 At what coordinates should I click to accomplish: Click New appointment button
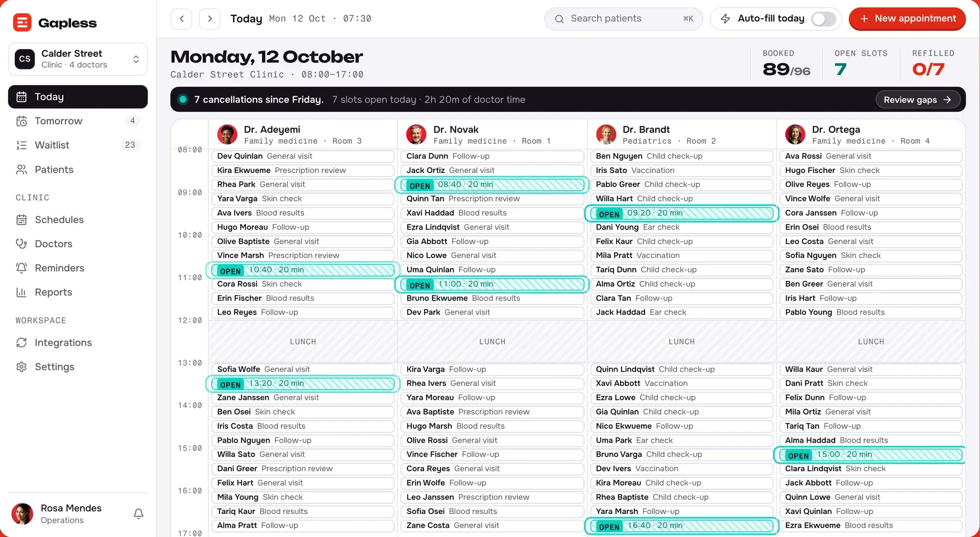[907, 19]
